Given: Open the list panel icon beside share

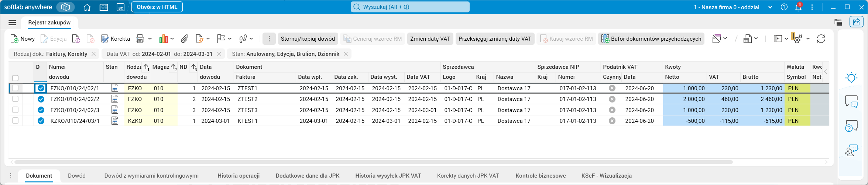Looking at the screenshot, I should coord(838,22).
